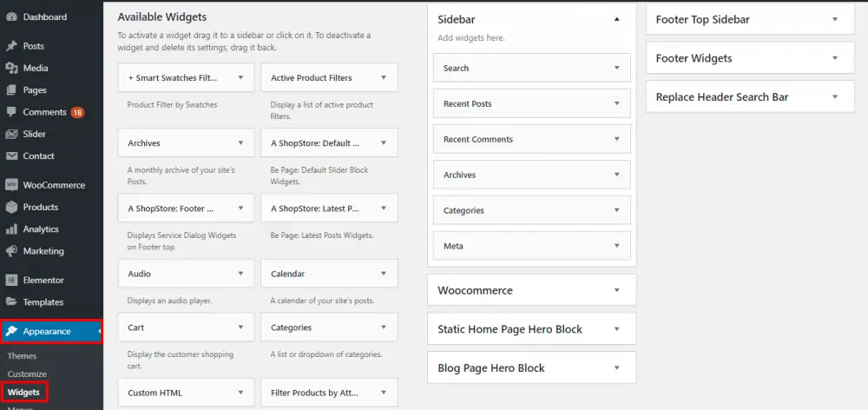Image resolution: width=868 pixels, height=410 pixels.
Task: Click the Elementor logo icon
Action: point(11,281)
